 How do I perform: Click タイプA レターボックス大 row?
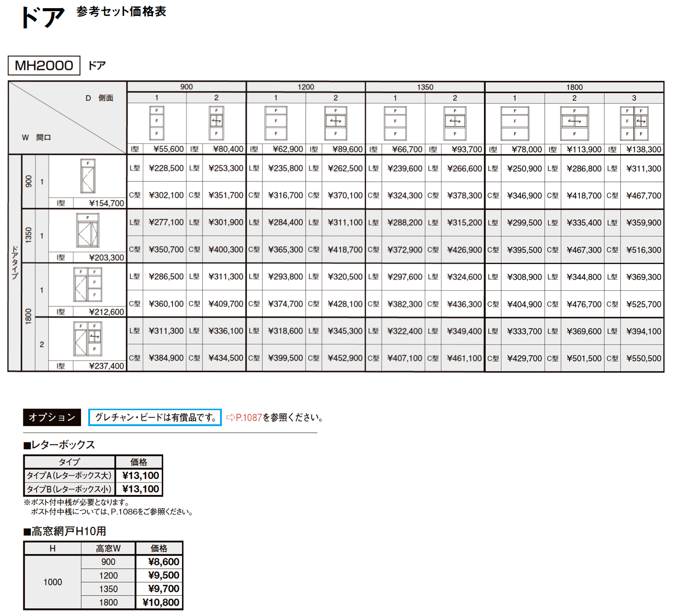(x=93, y=475)
